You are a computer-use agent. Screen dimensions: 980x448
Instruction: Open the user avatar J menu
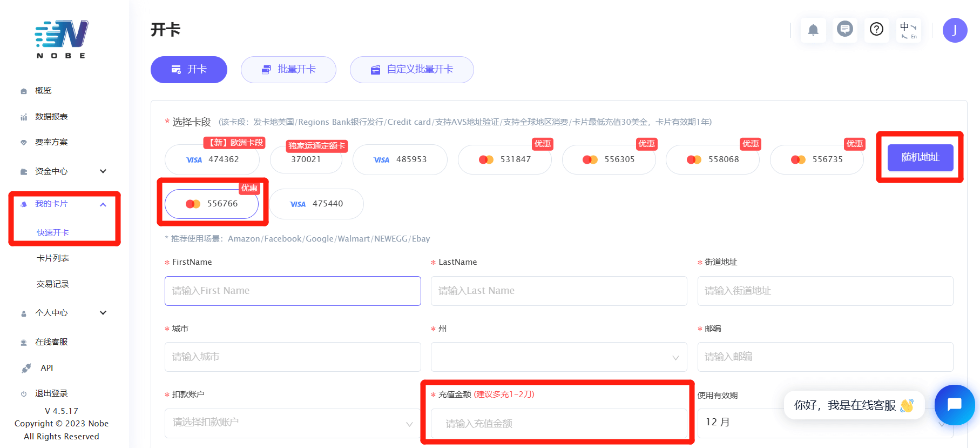coord(955,30)
